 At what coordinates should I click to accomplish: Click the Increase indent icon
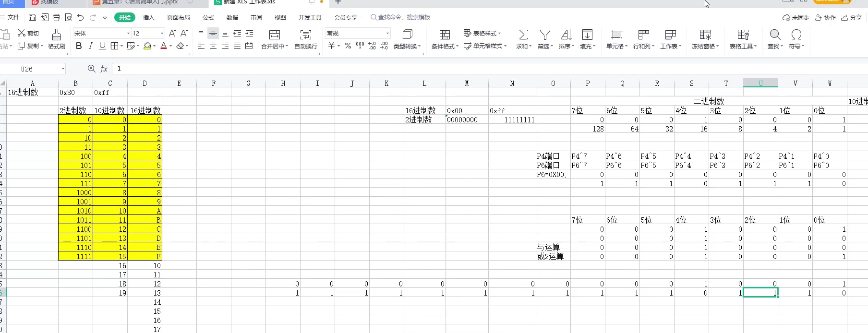[249, 33]
